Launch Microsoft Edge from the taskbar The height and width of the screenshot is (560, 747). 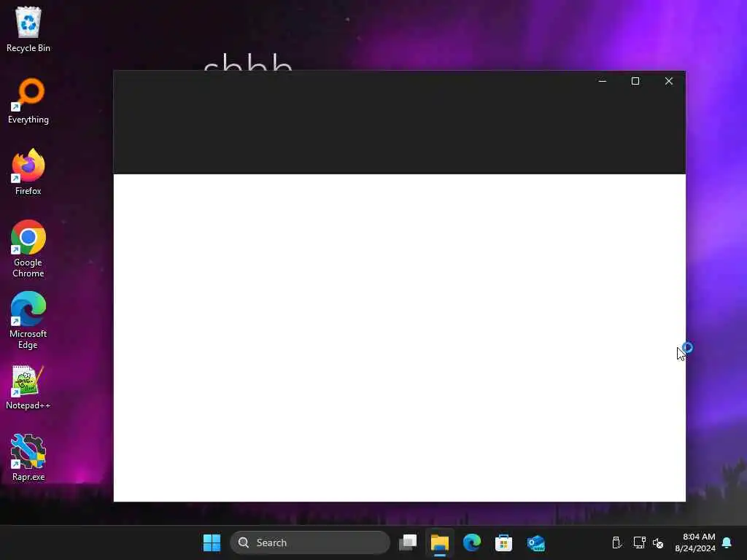click(472, 542)
